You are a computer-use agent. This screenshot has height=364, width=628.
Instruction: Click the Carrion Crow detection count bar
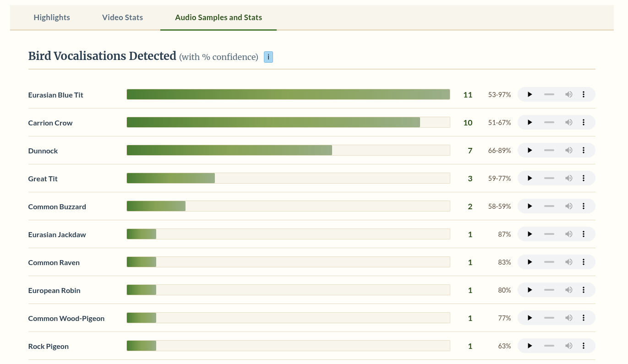pos(288,122)
